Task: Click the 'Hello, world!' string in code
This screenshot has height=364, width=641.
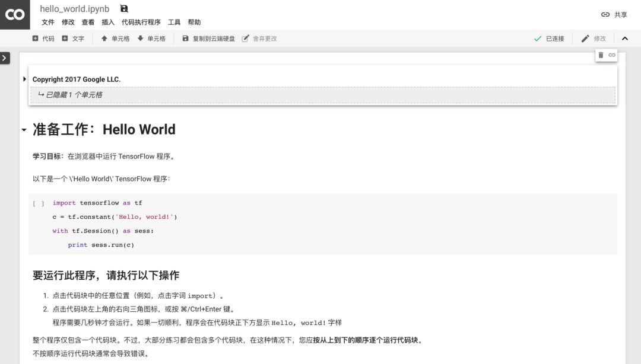Action: (144, 217)
